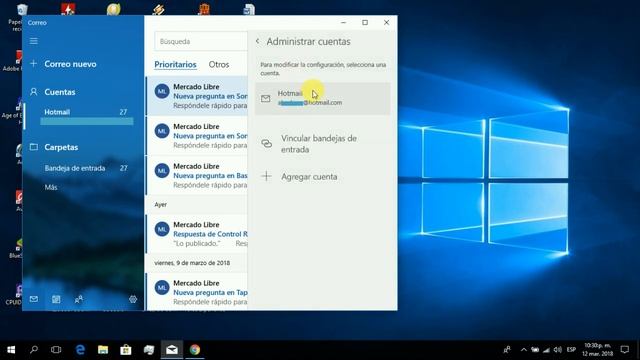Open first Mercado Libre Nueva pregunta email
The image size is (640, 360).
[x=197, y=96]
